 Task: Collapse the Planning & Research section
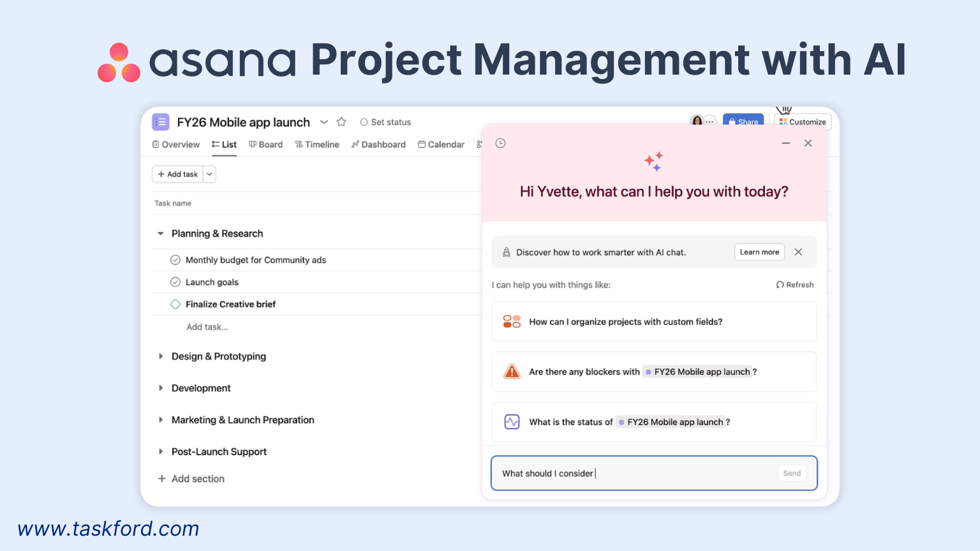(161, 233)
